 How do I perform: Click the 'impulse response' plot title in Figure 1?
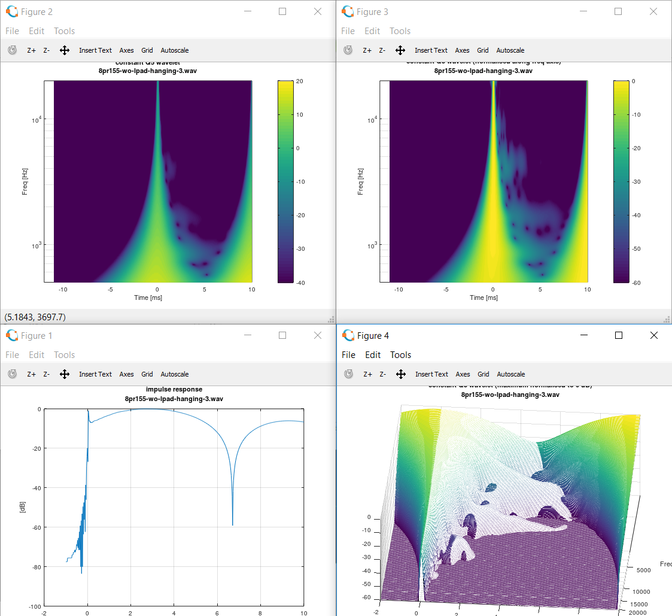pos(174,389)
